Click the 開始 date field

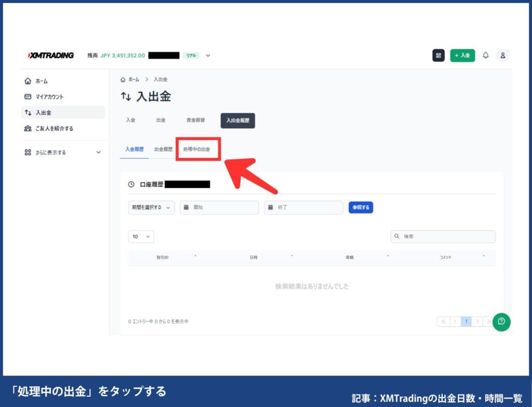220,207
